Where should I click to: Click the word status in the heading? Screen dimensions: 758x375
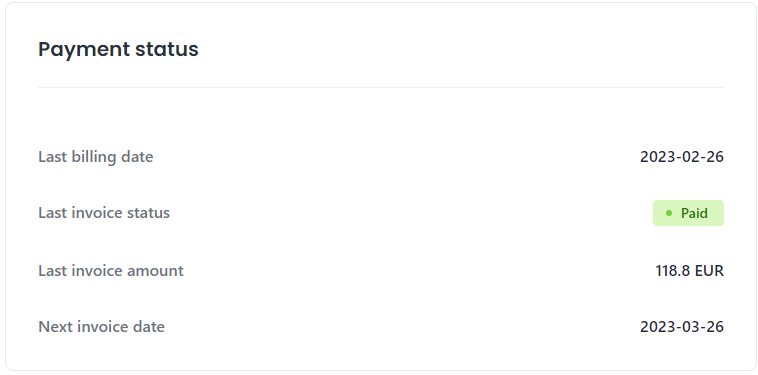tap(167, 50)
